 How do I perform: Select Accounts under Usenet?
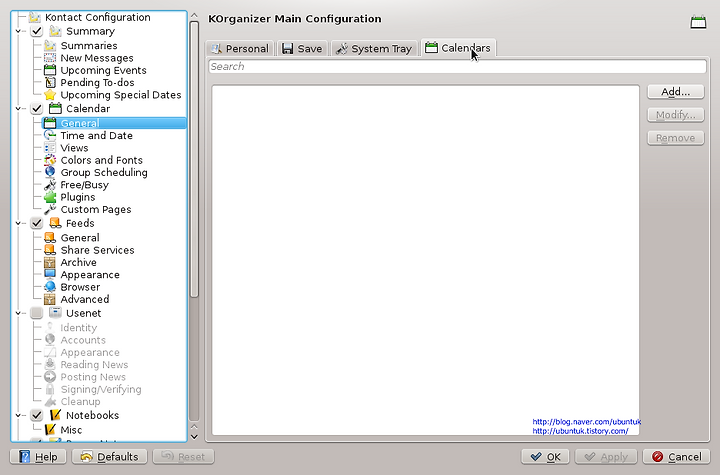coord(83,340)
